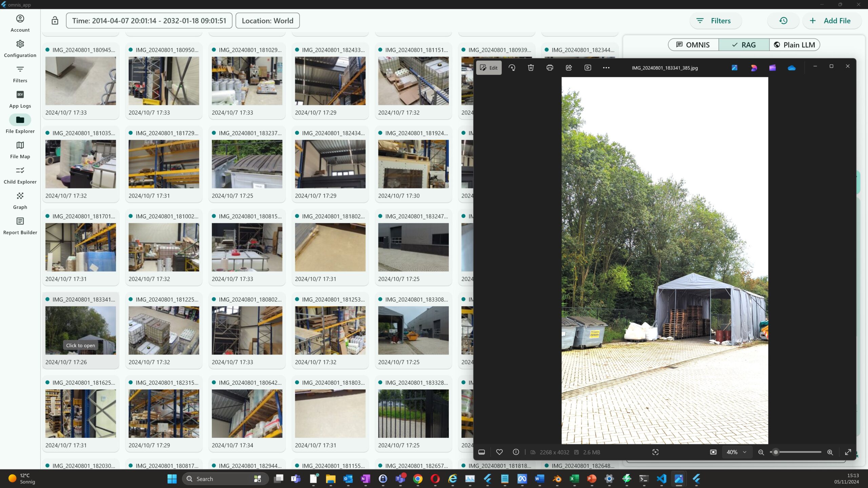The image size is (868, 488).
Task: Click file name IMG_20240801_182030 label
Action: tap(84, 466)
